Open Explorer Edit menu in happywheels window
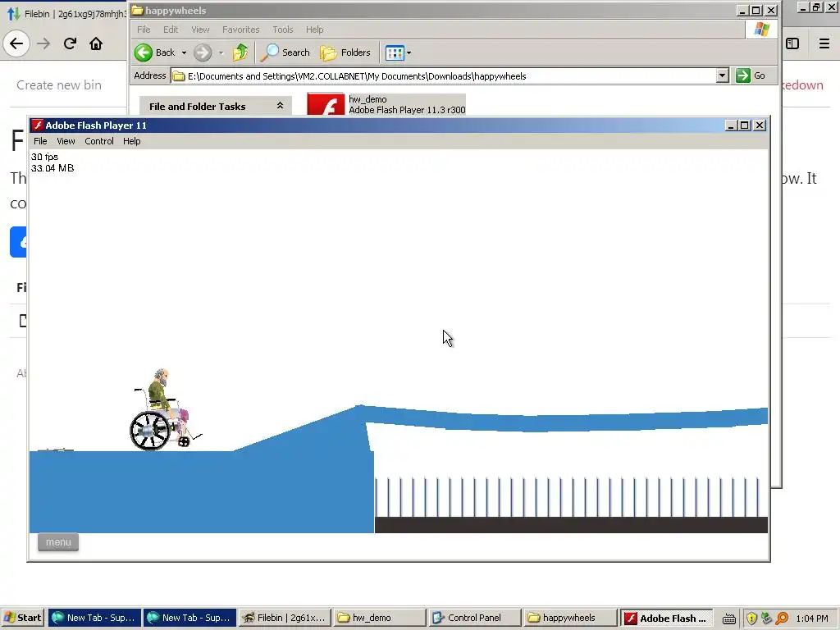This screenshot has height=630, width=840. (x=171, y=30)
